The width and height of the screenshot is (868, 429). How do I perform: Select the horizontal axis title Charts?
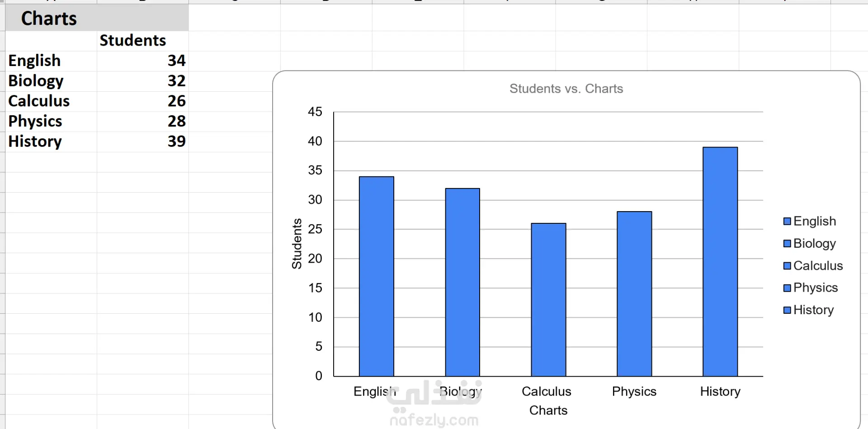coord(548,410)
